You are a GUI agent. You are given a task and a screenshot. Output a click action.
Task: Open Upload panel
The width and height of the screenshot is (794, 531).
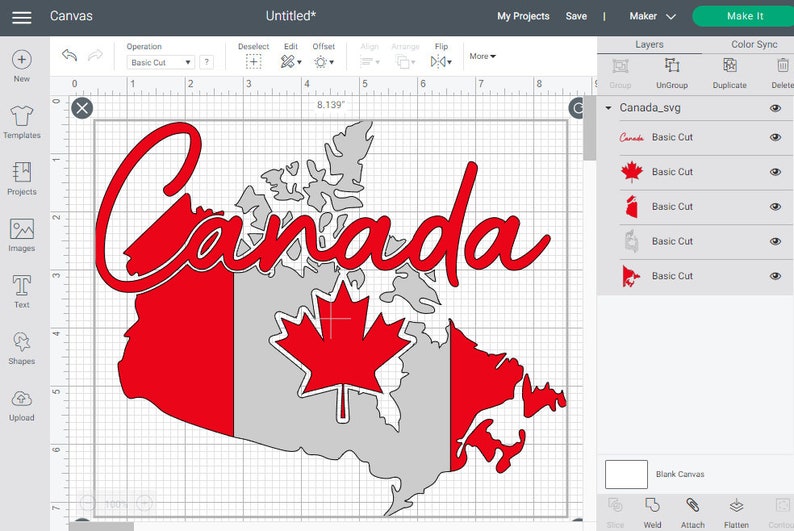[x=22, y=405]
